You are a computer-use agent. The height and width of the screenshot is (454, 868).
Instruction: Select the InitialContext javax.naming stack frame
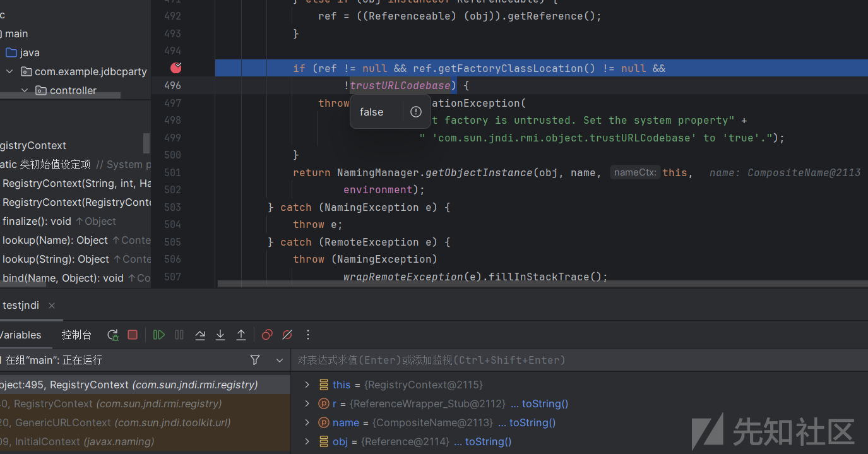[145, 441]
